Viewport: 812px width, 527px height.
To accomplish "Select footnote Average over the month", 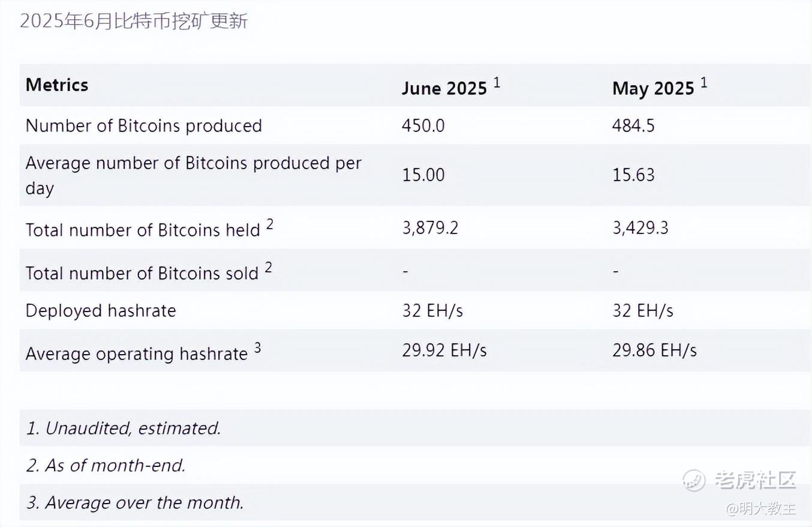I will pyautogui.click(x=135, y=502).
